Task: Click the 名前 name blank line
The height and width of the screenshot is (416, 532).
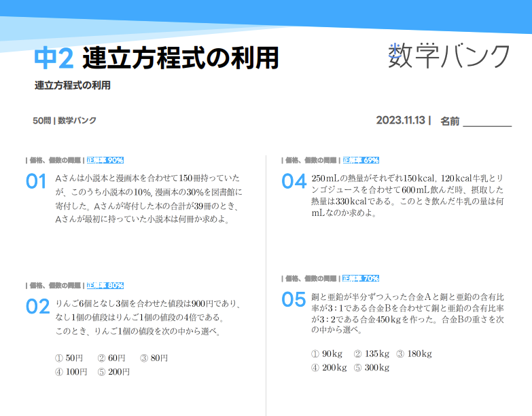Action: coord(486,122)
